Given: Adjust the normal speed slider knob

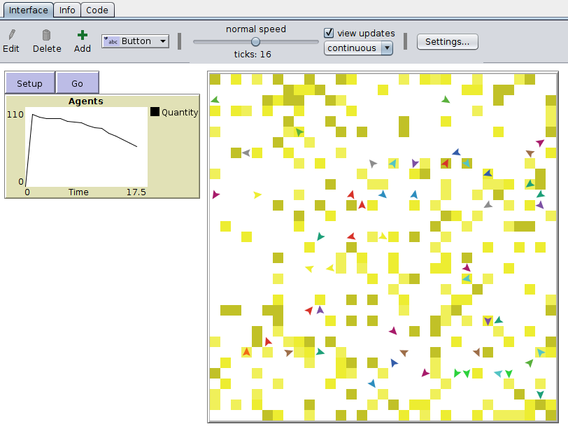Looking at the screenshot, I should (255, 42).
